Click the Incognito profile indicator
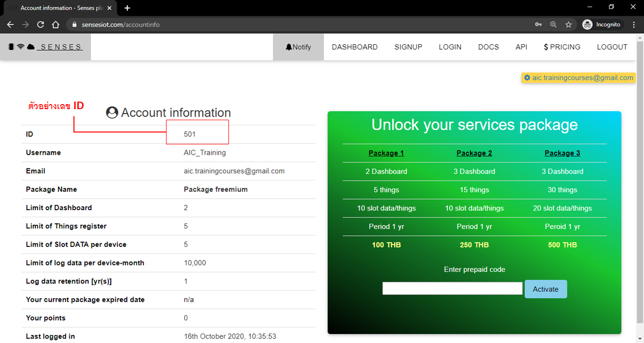The height and width of the screenshot is (343, 644). pyautogui.click(x=602, y=25)
